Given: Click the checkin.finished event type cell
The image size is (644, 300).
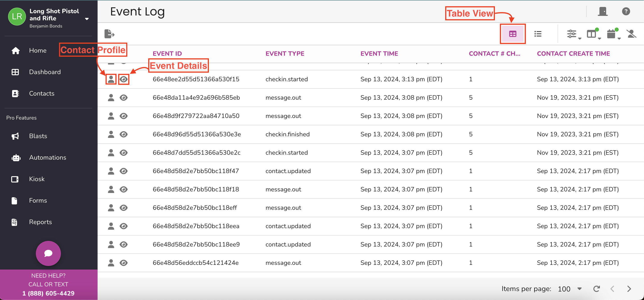Looking at the screenshot, I should coord(288,134).
